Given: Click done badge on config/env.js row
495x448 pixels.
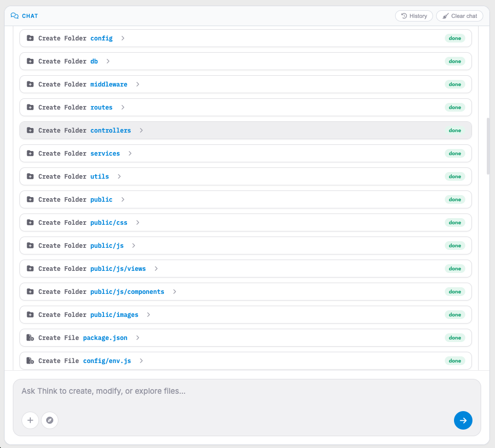Looking at the screenshot, I should point(455,360).
